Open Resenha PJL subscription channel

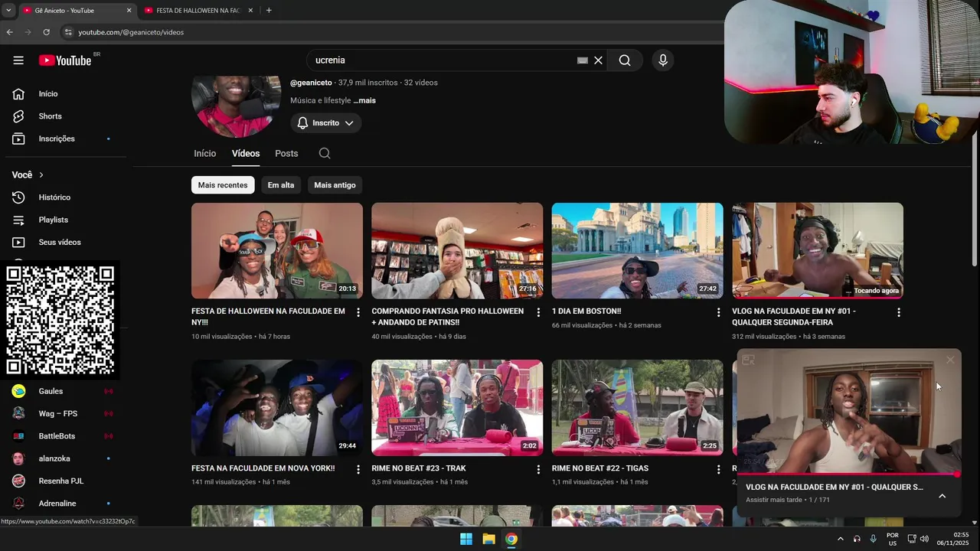[x=60, y=481]
